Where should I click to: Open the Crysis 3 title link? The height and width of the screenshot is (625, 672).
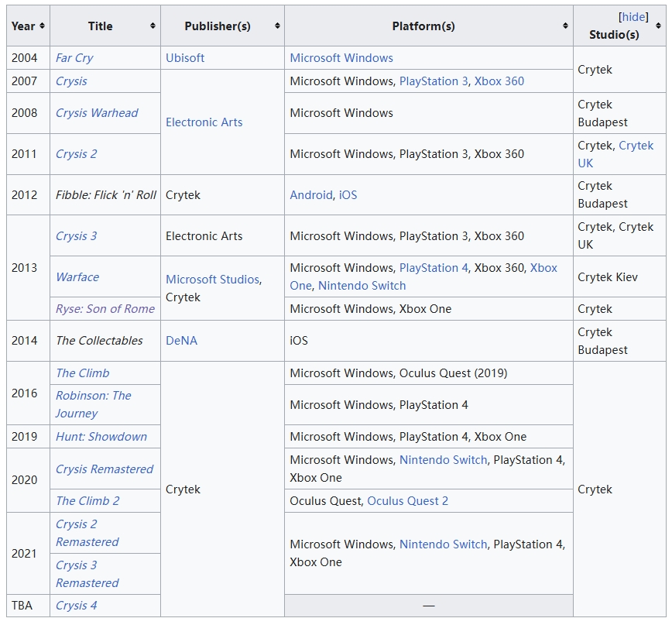click(77, 235)
